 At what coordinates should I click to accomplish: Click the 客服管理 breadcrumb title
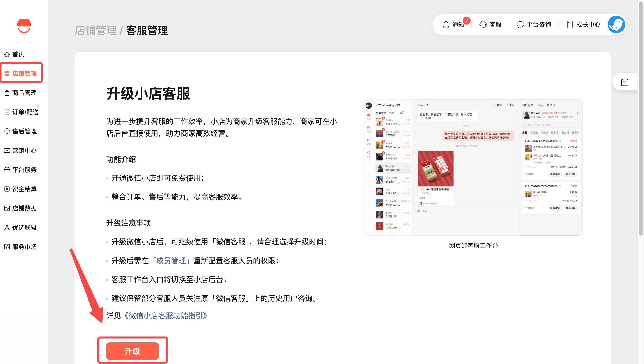tap(147, 30)
